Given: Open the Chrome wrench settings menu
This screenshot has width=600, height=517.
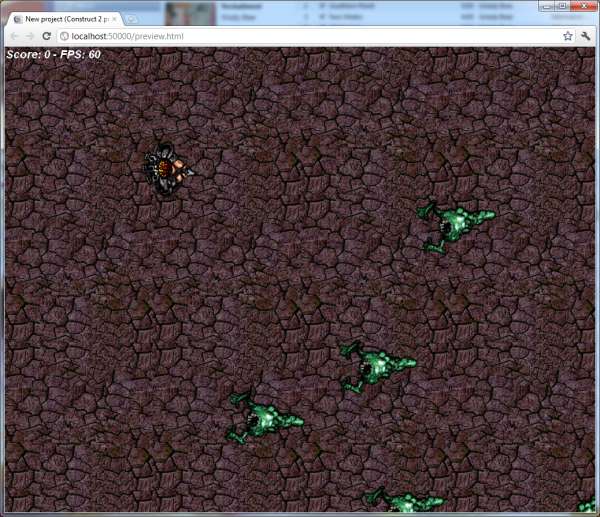Looking at the screenshot, I should (x=586, y=36).
